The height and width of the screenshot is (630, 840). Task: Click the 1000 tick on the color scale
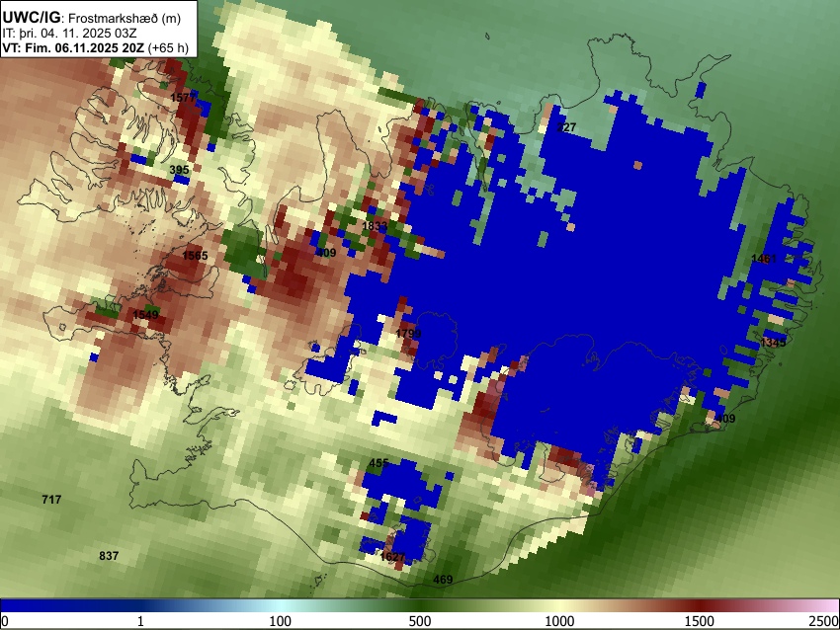pyautogui.click(x=559, y=621)
